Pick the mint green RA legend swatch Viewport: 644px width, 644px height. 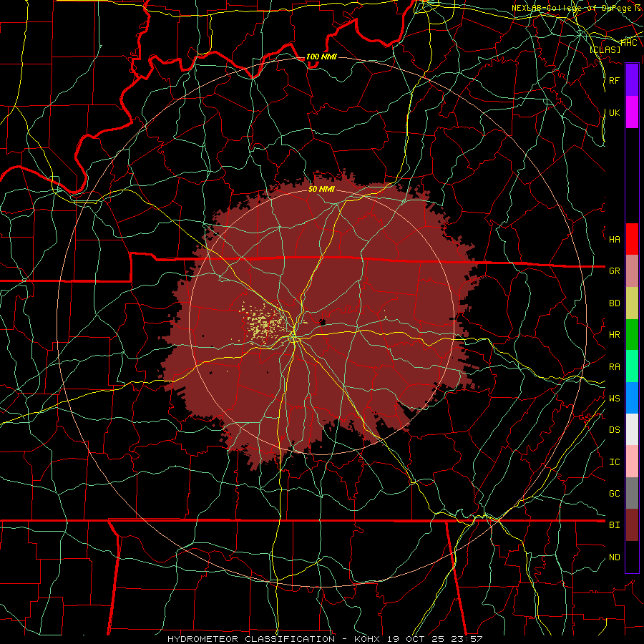632,366
